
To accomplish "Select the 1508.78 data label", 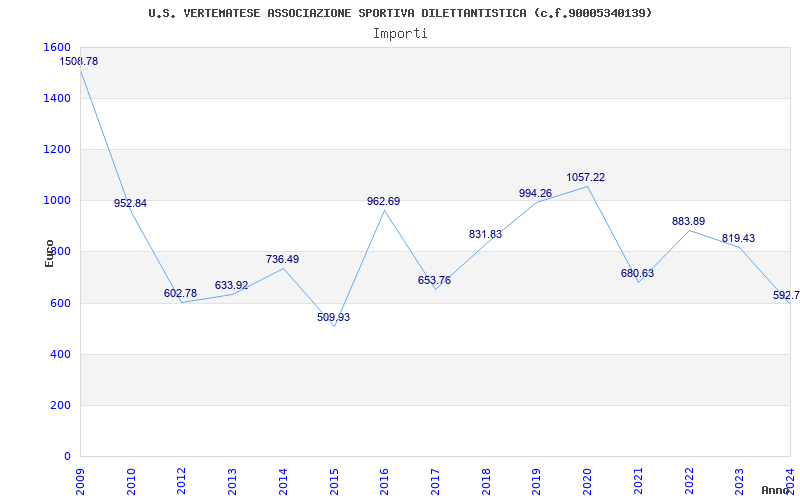I will 79,61.
